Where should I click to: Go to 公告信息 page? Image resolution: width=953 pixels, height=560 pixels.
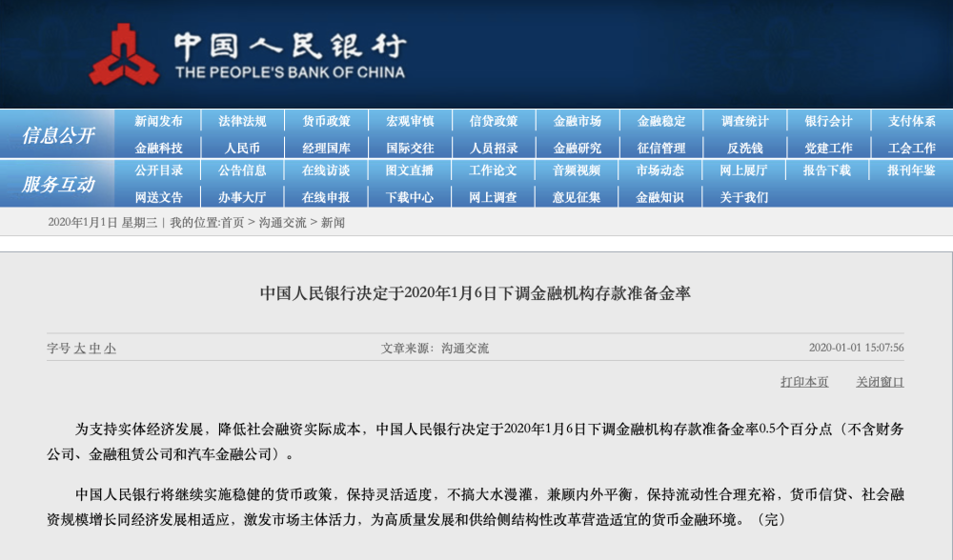click(x=242, y=170)
